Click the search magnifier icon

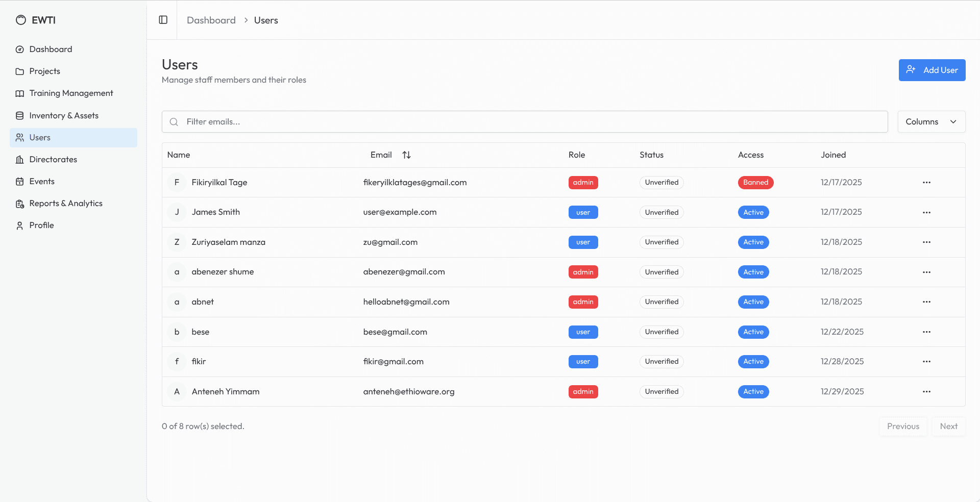[x=174, y=121]
